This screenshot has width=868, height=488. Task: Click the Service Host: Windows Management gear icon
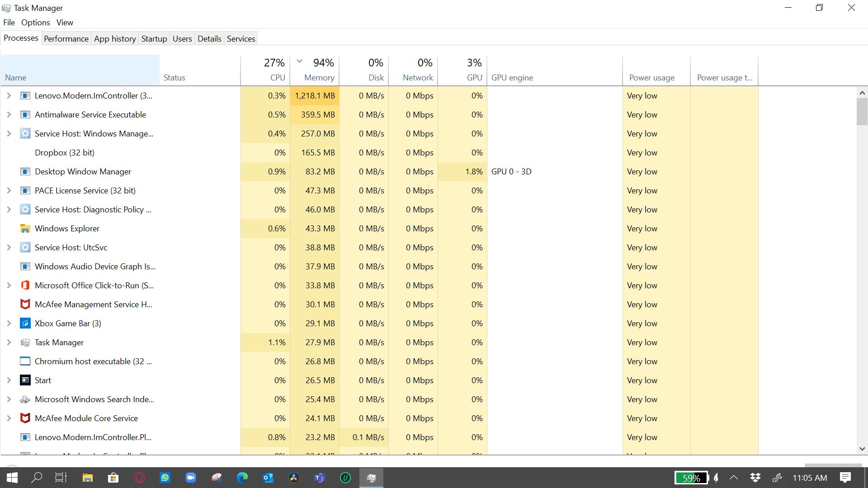(x=25, y=134)
